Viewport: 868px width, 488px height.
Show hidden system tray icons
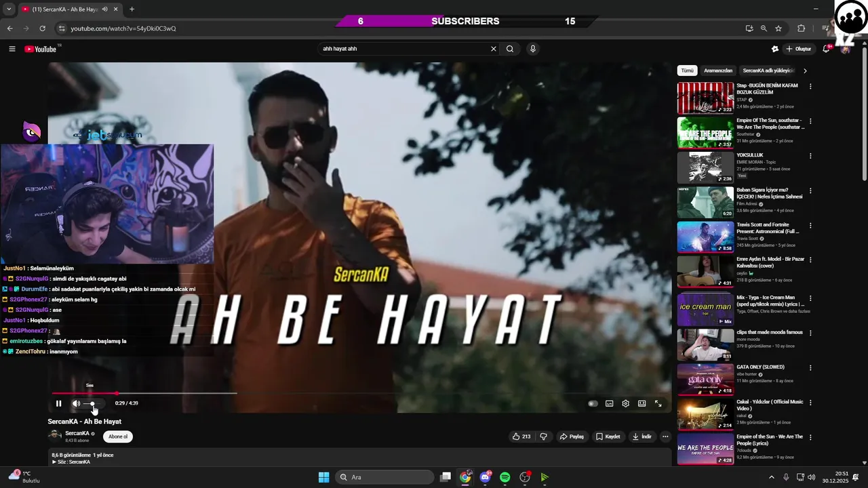point(771,477)
